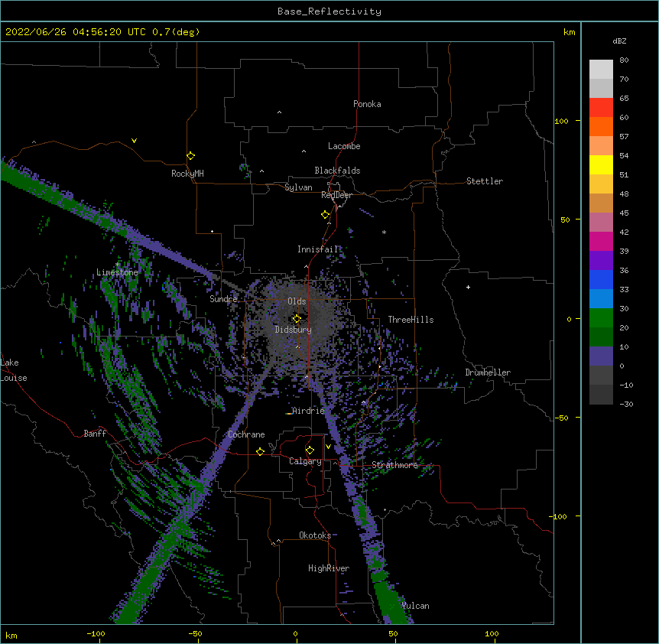Click the Vulcan city label
The height and width of the screenshot is (644, 659).
point(416,606)
